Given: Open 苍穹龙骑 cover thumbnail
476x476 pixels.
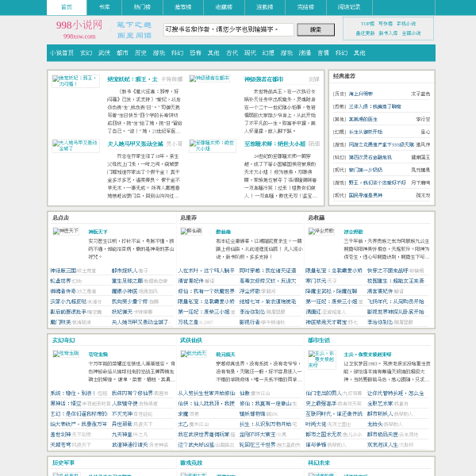Looking at the screenshot, I should pyautogui.click(x=66, y=354).
